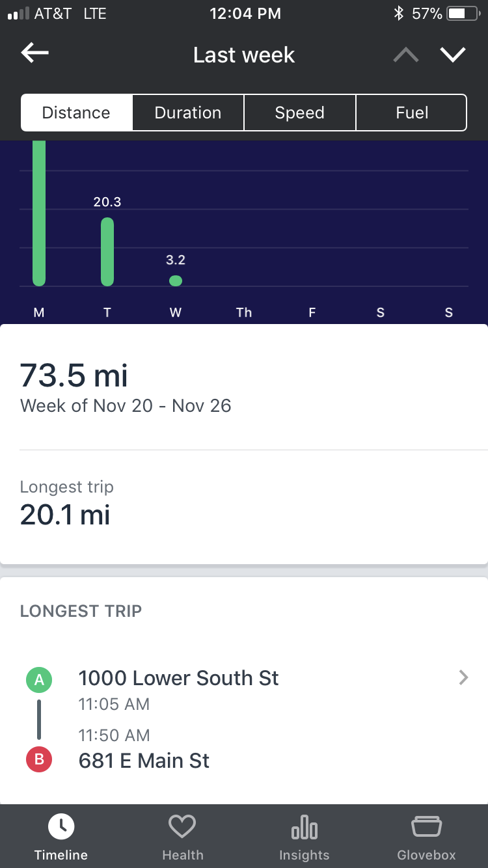Tap the Bluetooth status icon
This screenshot has height=868, width=488.
click(x=398, y=14)
